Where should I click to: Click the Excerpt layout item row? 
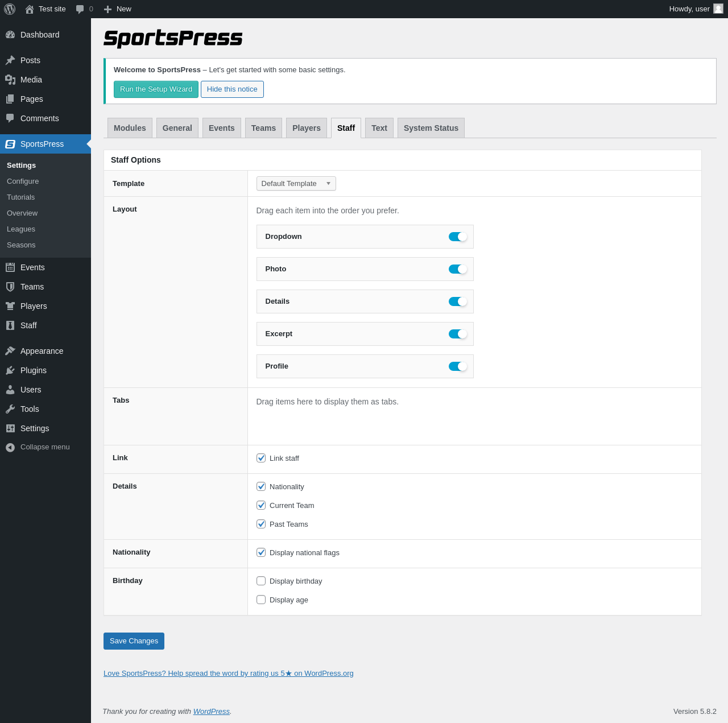365,334
